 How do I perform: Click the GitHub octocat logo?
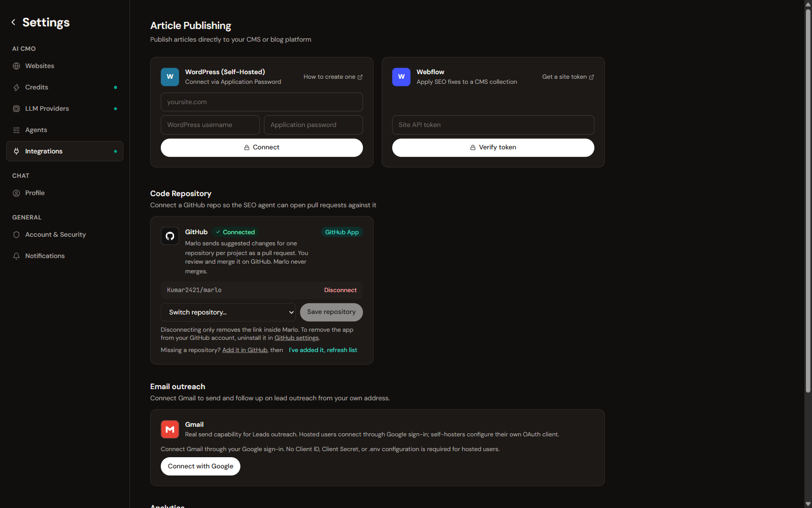pos(170,236)
